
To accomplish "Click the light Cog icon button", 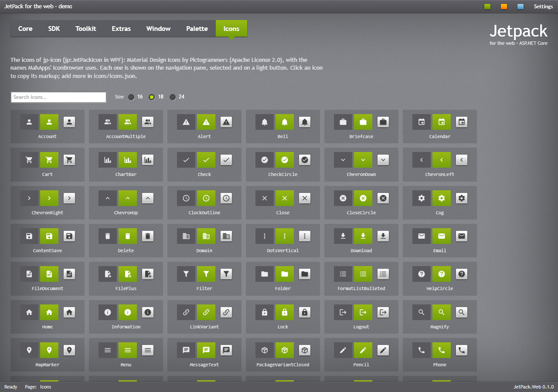I will pyautogui.click(x=462, y=198).
